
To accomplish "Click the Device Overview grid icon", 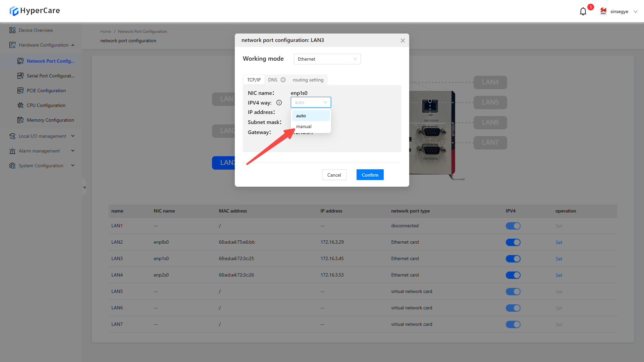I will pyautogui.click(x=12, y=30).
